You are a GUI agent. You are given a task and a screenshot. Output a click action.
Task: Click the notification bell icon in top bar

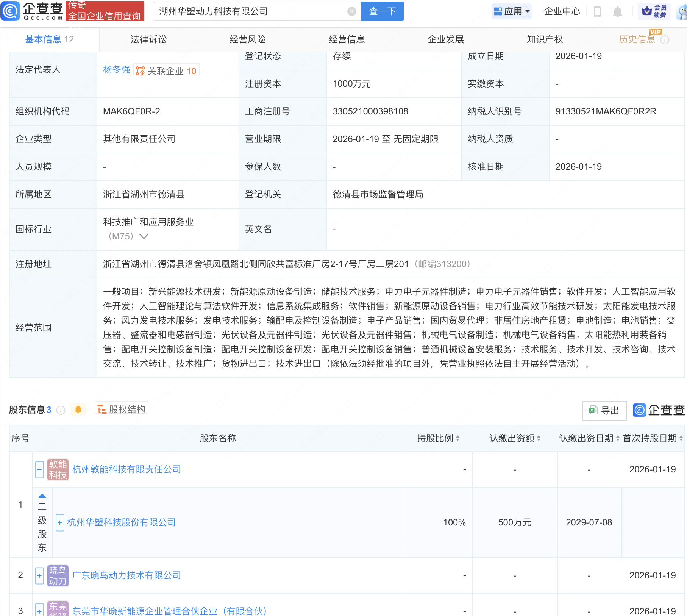(617, 11)
